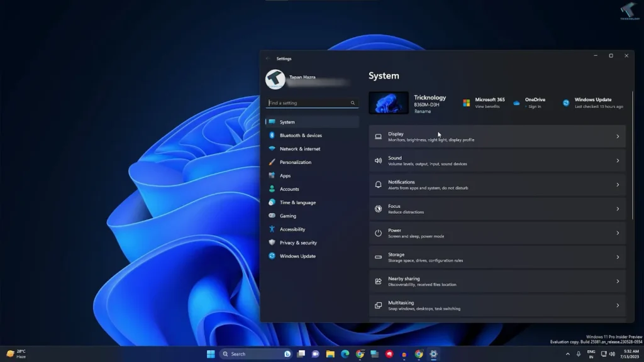Viewport: 644px width, 362px height.
Task: Expand the Display settings row
Action: (497, 136)
